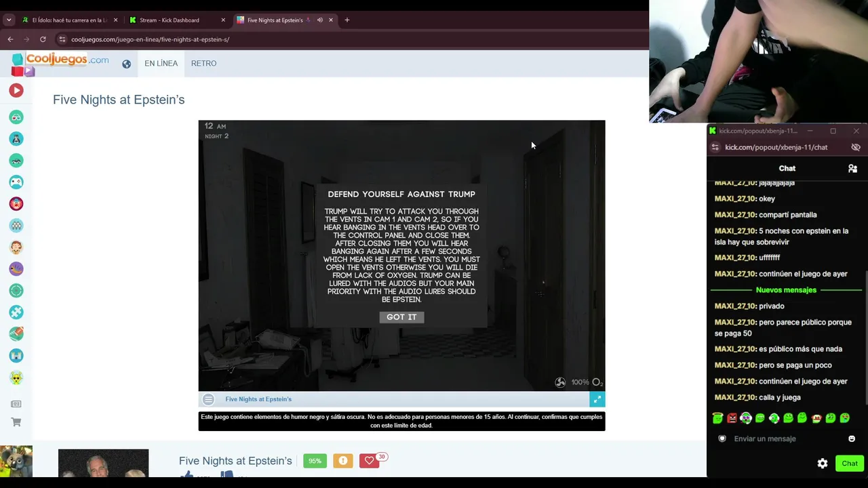Switch to the Stream - Kick Dashboard tab
This screenshot has width=868, height=488.
tap(170, 20)
